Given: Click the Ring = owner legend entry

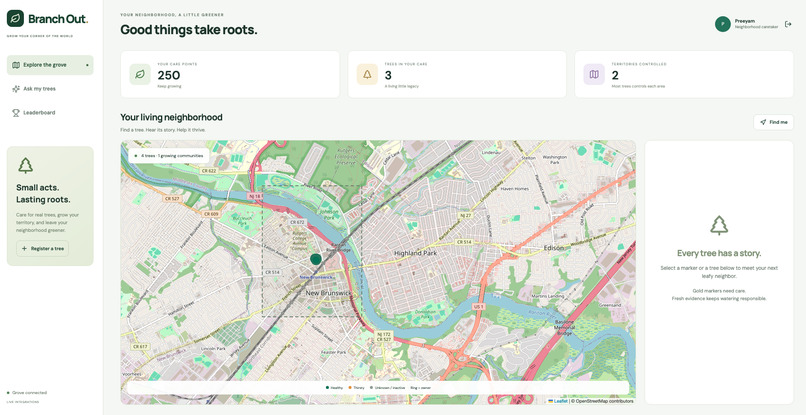Looking at the screenshot, I should click(x=421, y=388).
